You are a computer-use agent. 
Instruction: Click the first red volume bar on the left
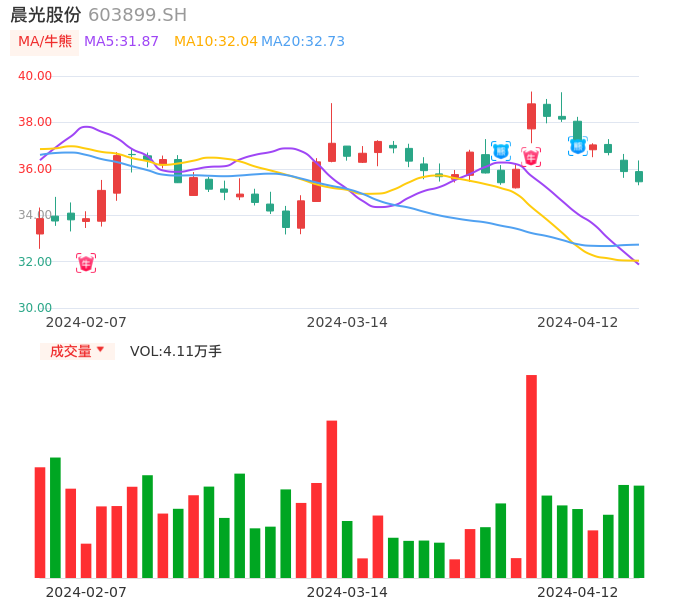point(40,522)
